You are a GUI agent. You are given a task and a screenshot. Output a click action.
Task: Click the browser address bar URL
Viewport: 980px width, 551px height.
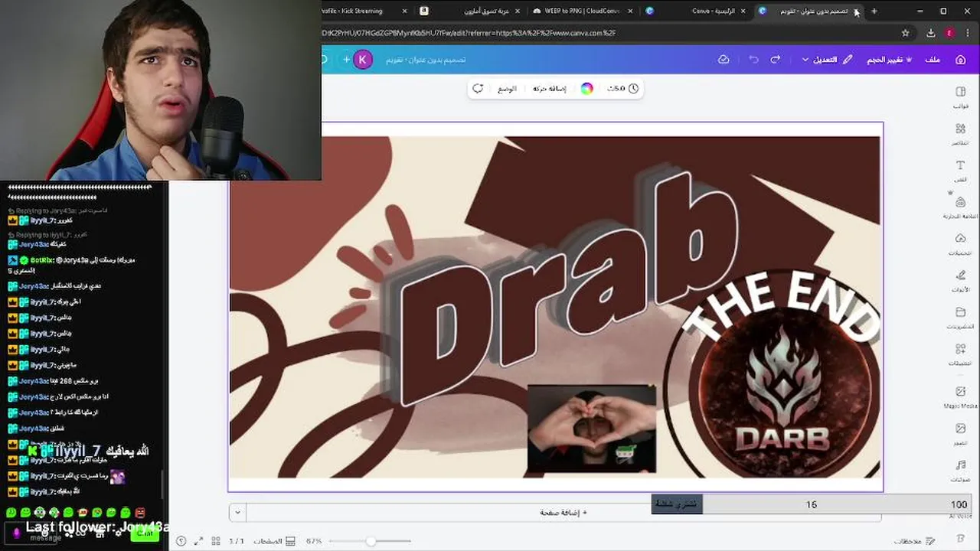(x=469, y=33)
